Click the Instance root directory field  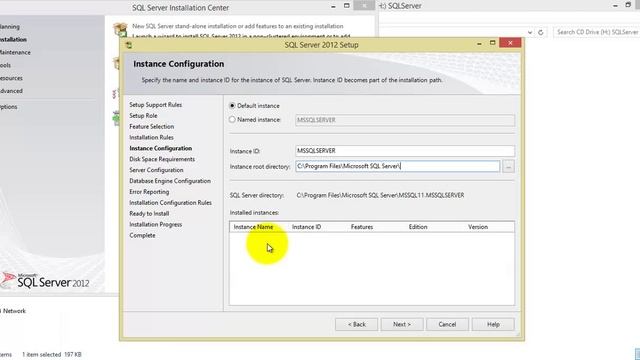coord(398,166)
